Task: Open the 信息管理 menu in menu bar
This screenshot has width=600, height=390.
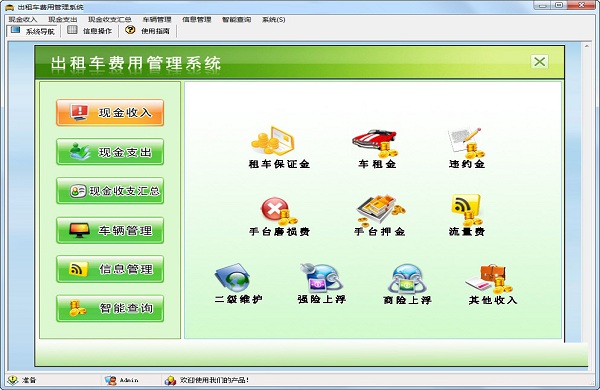Action: pos(197,20)
